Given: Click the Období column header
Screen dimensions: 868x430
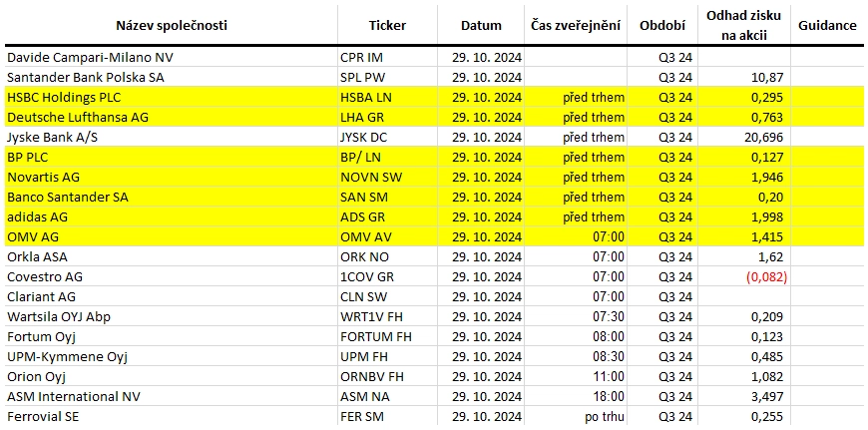Looking at the screenshot, I should [662, 25].
